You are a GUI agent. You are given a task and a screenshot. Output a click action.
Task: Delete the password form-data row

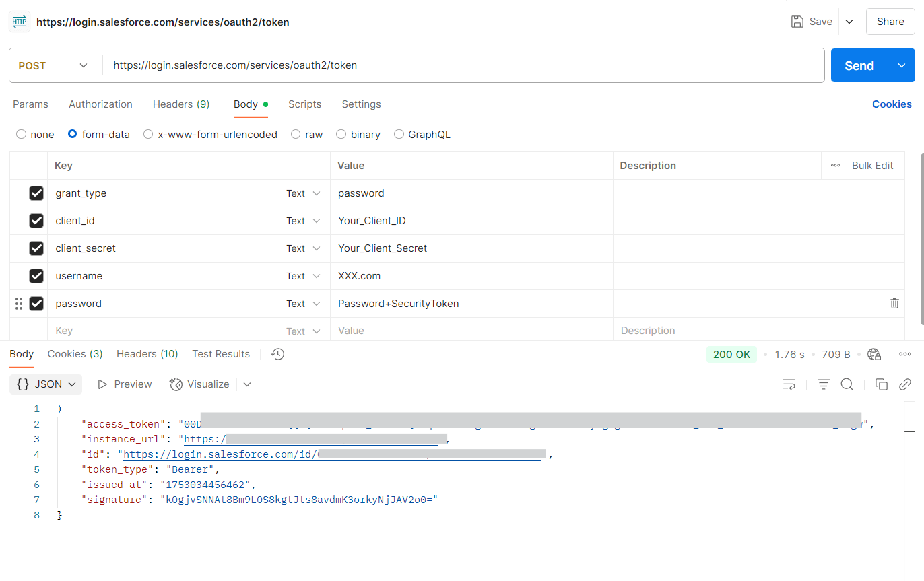pos(894,303)
